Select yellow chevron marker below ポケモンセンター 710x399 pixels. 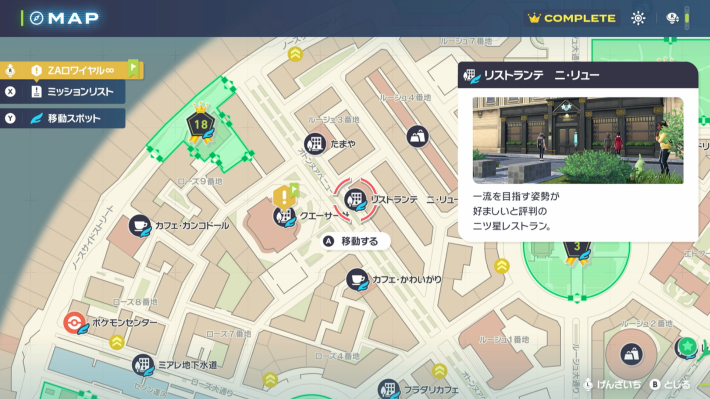click(x=117, y=342)
